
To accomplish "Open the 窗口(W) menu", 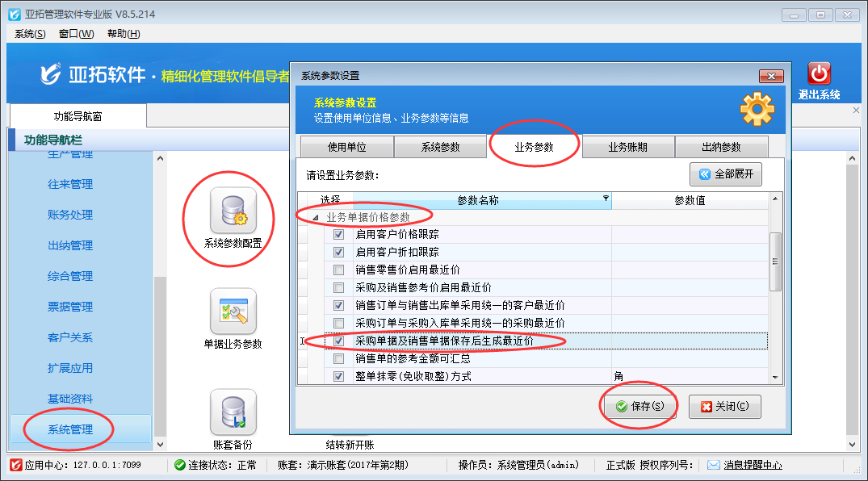I will click(x=76, y=33).
